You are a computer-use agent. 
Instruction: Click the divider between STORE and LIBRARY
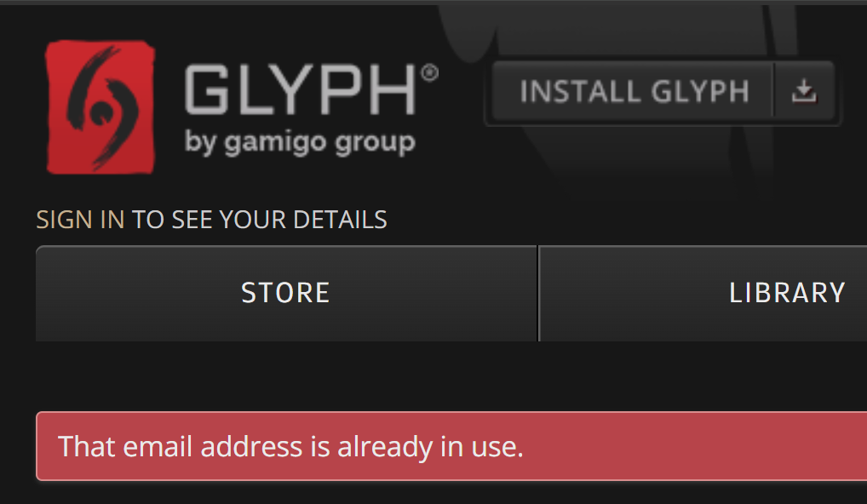538,294
